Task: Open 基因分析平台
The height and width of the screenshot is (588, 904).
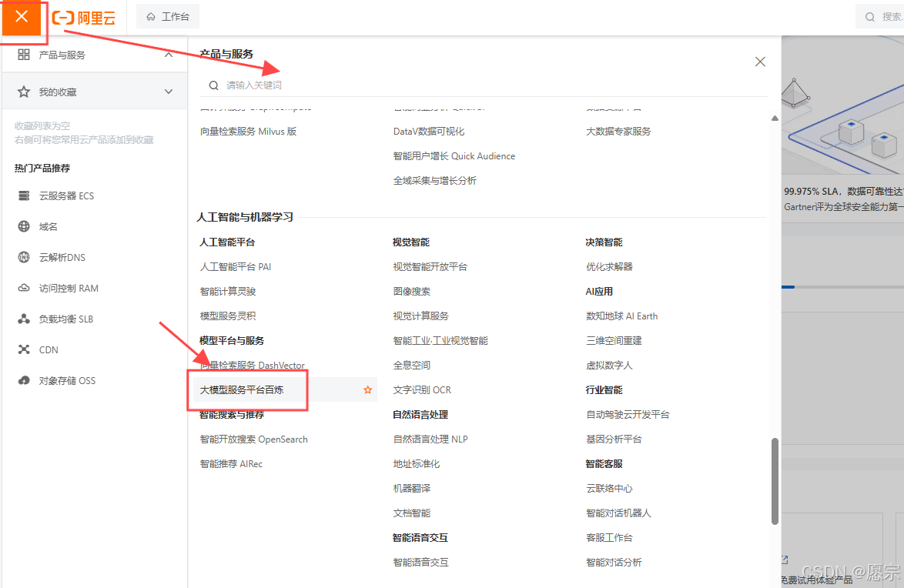Action: [x=614, y=439]
